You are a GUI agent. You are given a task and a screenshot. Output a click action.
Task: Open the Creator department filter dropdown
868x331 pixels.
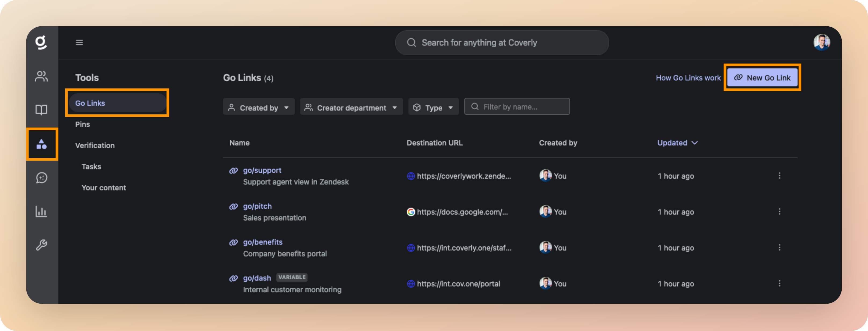pyautogui.click(x=351, y=107)
